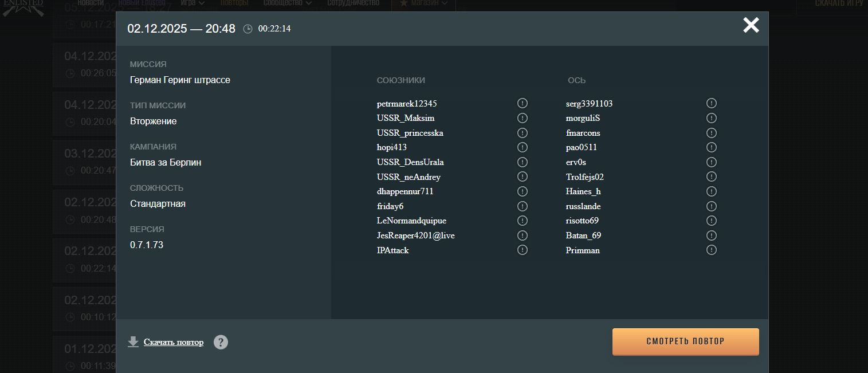Click exclamation icon next to morguliS
868x373 pixels.
point(711,118)
